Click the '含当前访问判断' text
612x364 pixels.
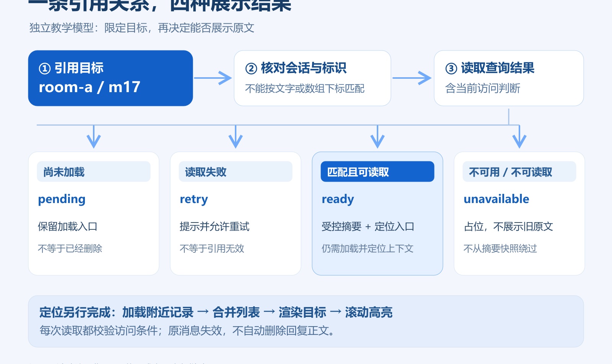pyautogui.click(x=483, y=89)
